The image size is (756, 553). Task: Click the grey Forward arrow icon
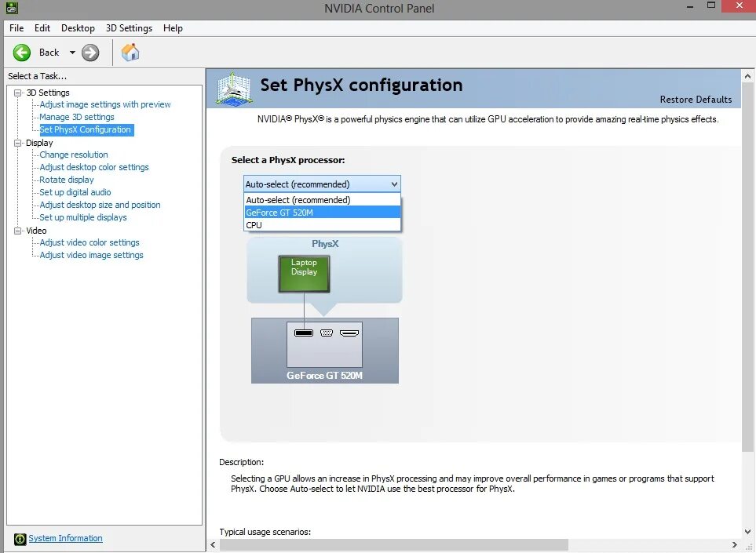point(90,53)
